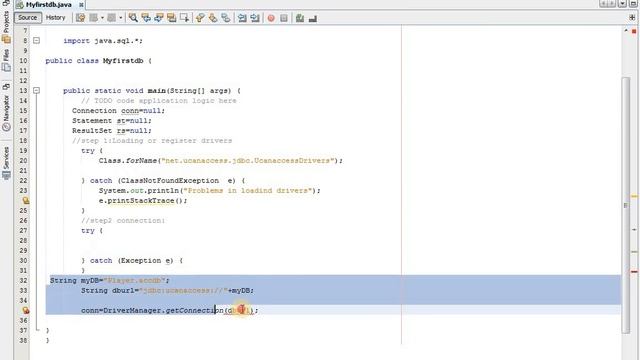Image resolution: width=640 pixels, height=360 pixels.
Task: Open the Forward history dropdown arrow
Action: [x=120, y=18]
